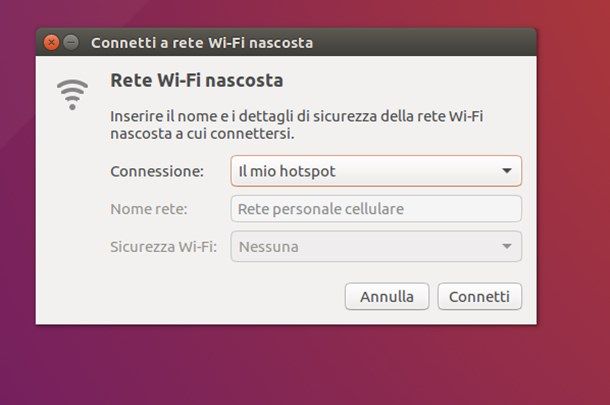This screenshot has height=405, width=610.
Task: Click the 'Rete personale cellulare' placeholder text
Action: coord(321,209)
